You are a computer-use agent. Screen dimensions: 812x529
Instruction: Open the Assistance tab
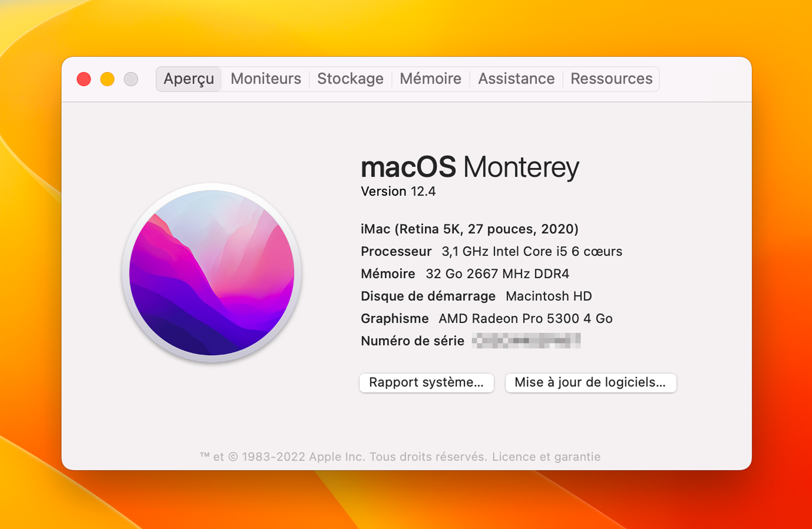pos(516,79)
